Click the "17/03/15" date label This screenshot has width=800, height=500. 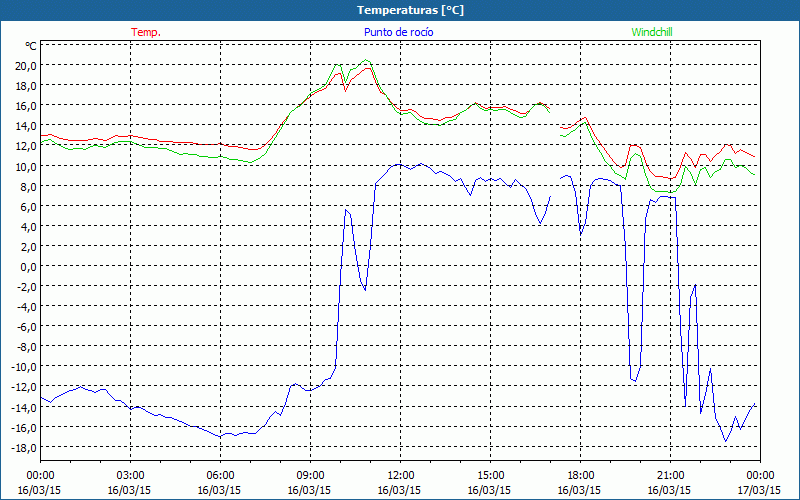coord(759,490)
